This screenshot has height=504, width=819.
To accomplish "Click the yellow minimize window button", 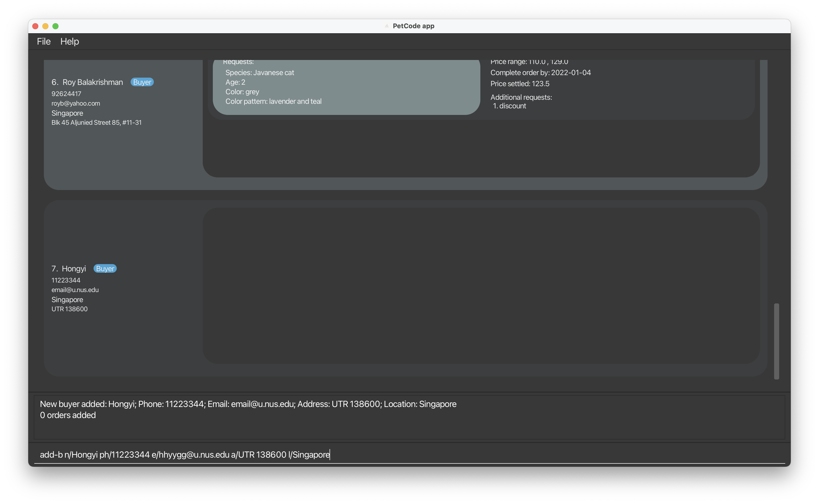I will (x=45, y=26).
